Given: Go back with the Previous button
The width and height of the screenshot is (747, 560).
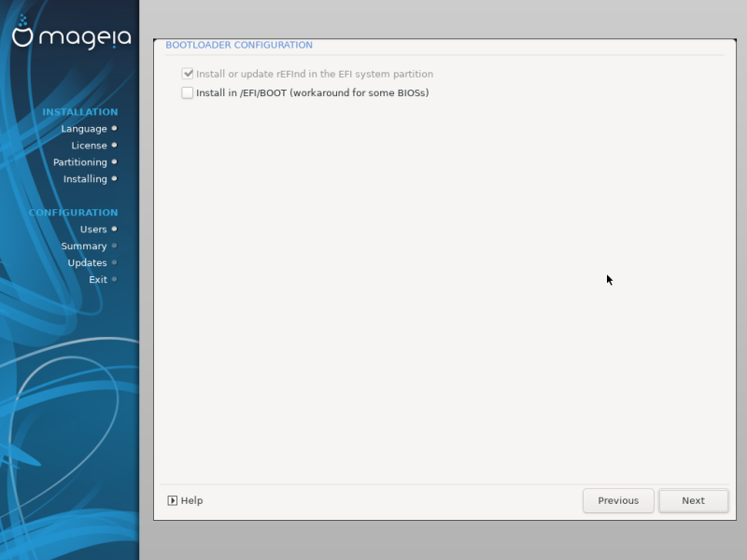Looking at the screenshot, I should click(618, 500).
